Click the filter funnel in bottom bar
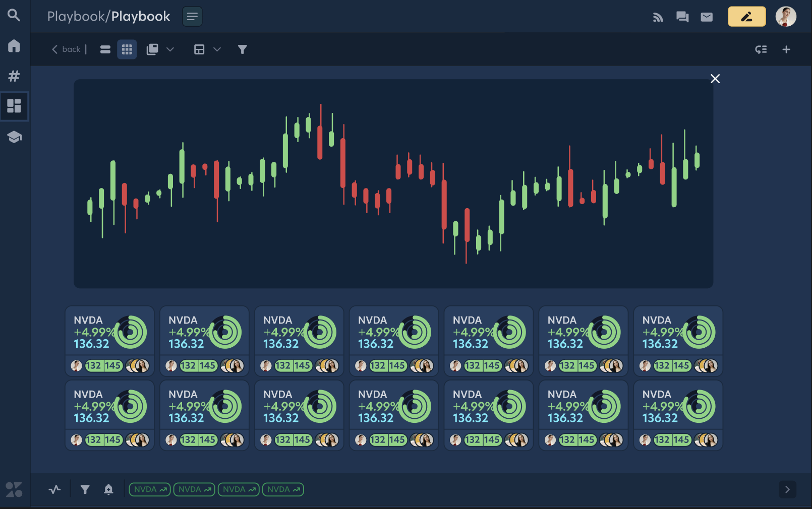Screen dimensions: 812x509 pyautogui.click(x=85, y=489)
